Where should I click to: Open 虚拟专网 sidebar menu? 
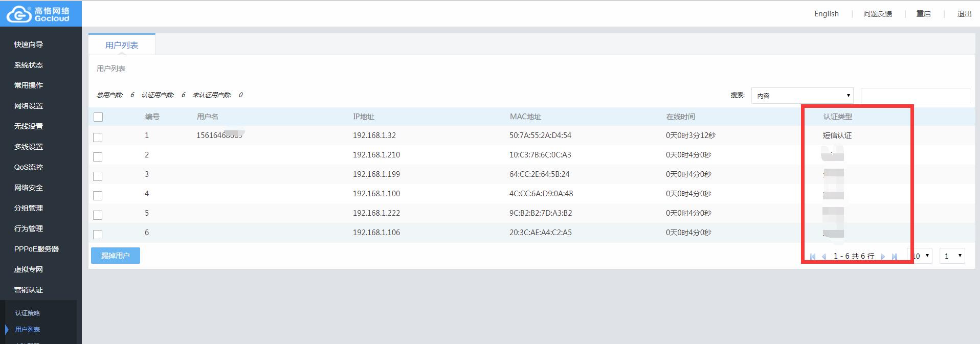coord(29,269)
